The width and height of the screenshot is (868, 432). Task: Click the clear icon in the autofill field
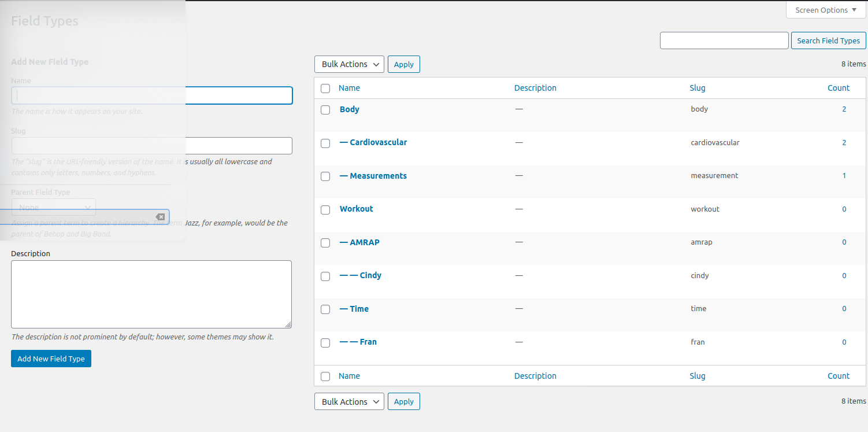click(160, 217)
